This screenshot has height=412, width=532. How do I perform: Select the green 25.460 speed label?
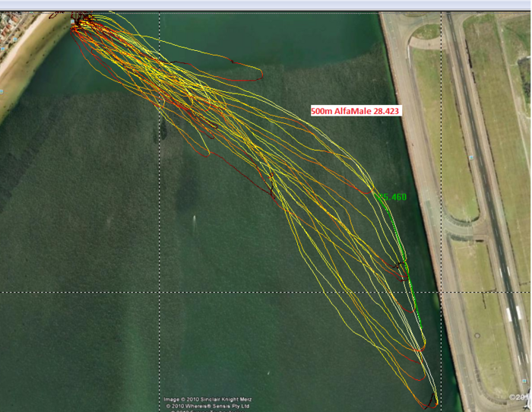pos(393,197)
